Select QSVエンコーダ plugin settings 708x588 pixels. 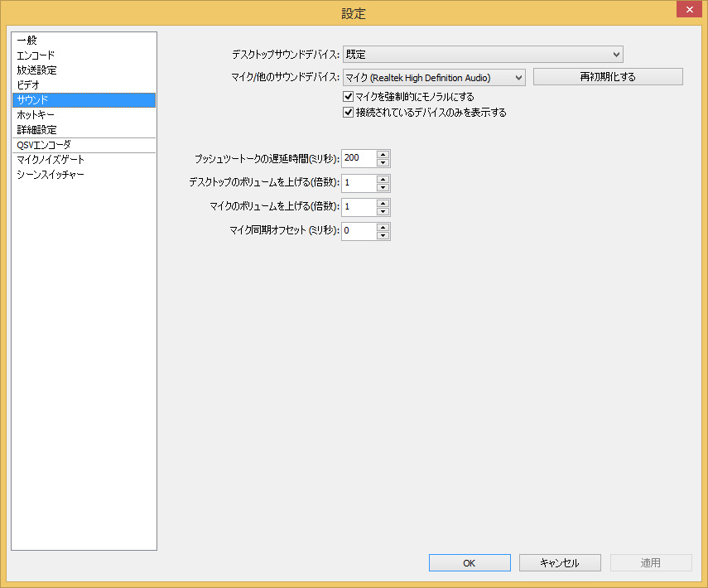[x=84, y=145]
